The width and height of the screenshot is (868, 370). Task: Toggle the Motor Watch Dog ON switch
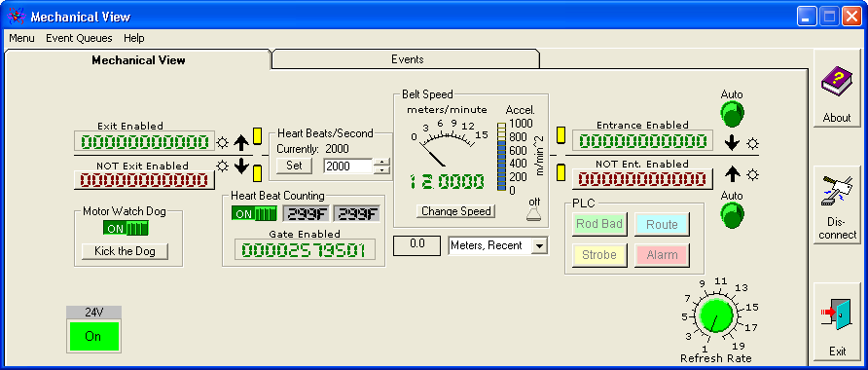point(126,228)
